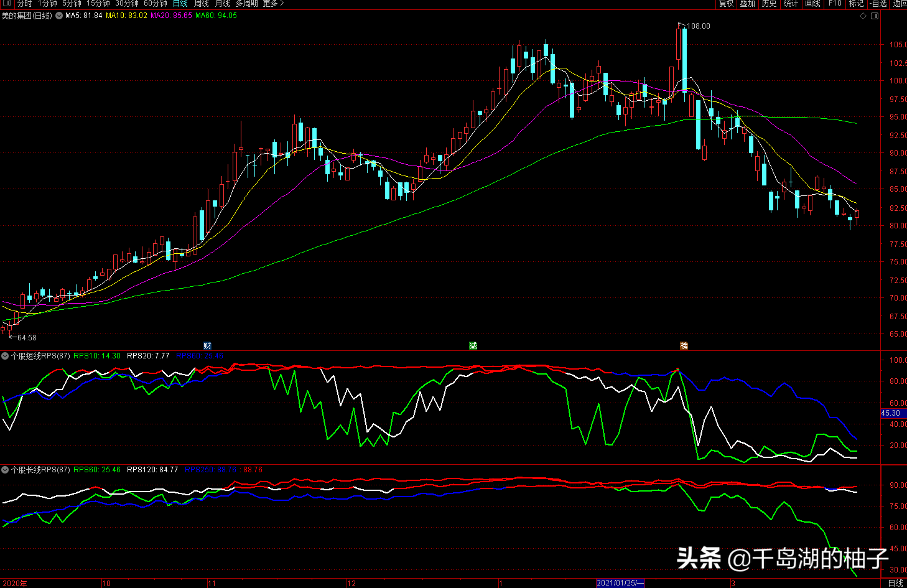Screen dimensions: 907x588
Task: Click the RPS120: 84.77 legend value
Action: 152,470
